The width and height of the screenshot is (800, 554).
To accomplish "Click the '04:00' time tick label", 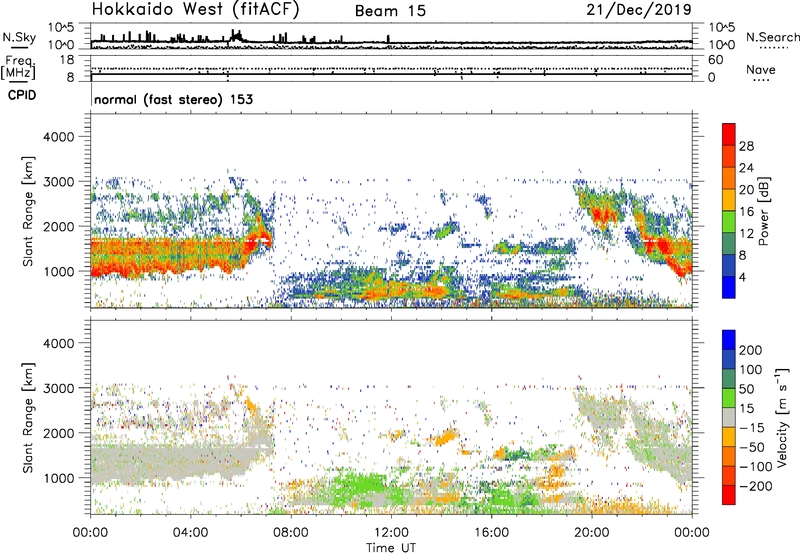I will point(191,533).
